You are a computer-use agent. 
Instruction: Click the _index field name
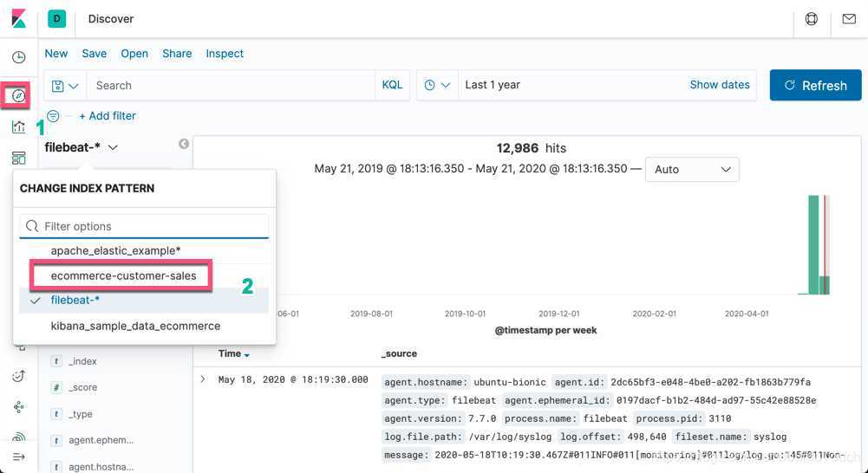(82, 361)
